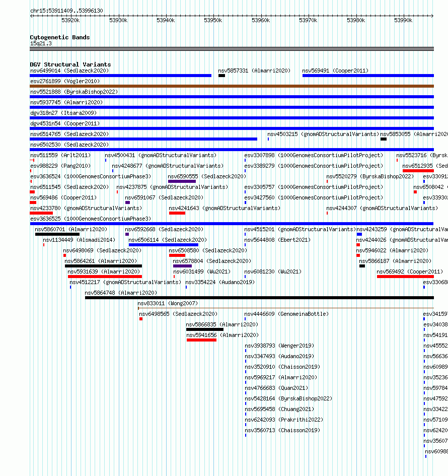Open variant nsv6499014 (Sedlazeck2020) label
The width and height of the screenshot is (448, 476).
[69, 71]
